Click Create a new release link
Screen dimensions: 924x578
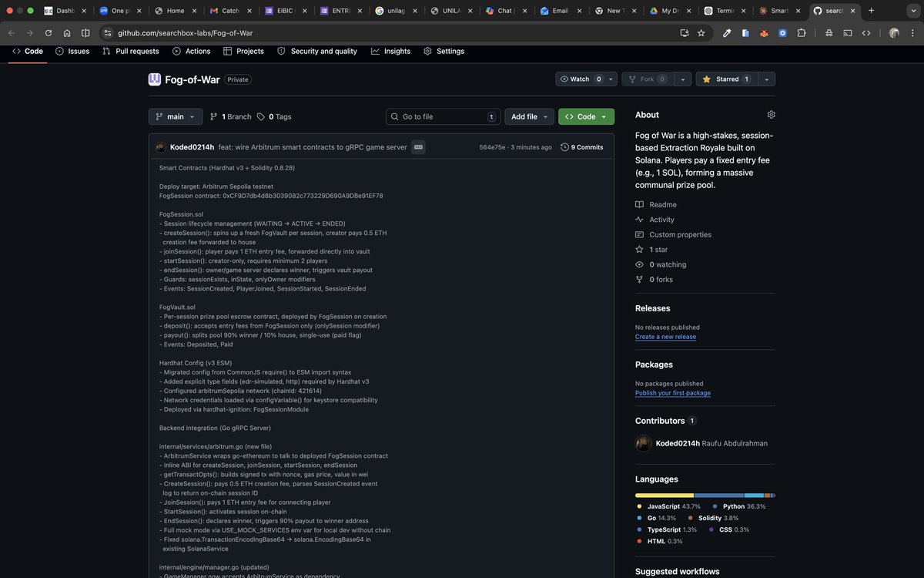(x=665, y=337)
